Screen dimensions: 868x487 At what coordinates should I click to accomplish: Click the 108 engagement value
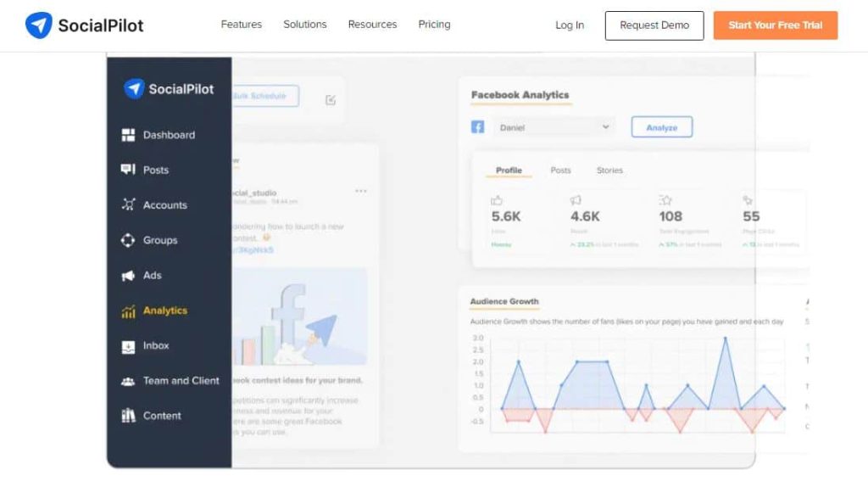670,216
